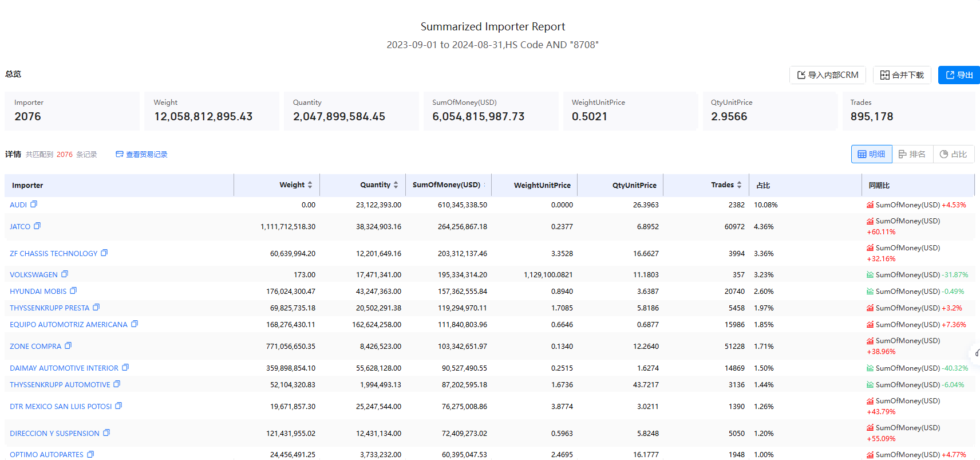Viewport: 980px width, 460px height.
Task: Switch to 占比 proportion view tab
Action: coord(954,154)
